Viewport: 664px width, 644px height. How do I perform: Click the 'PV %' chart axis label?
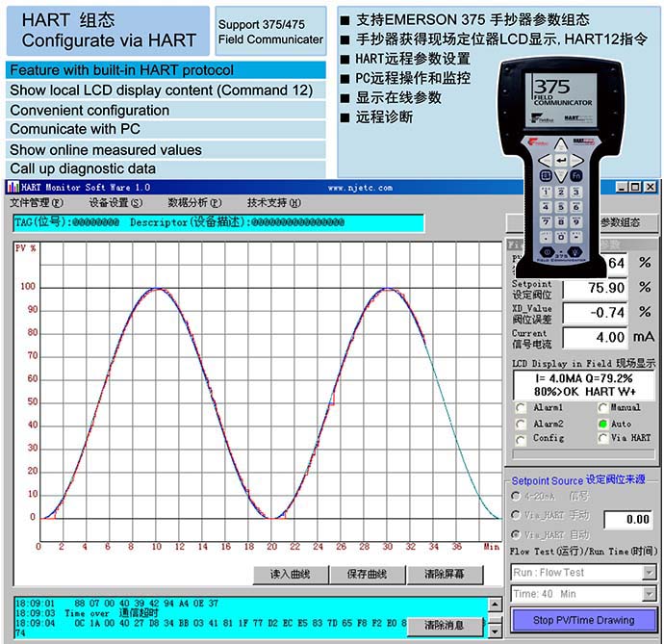coord(26,248)
